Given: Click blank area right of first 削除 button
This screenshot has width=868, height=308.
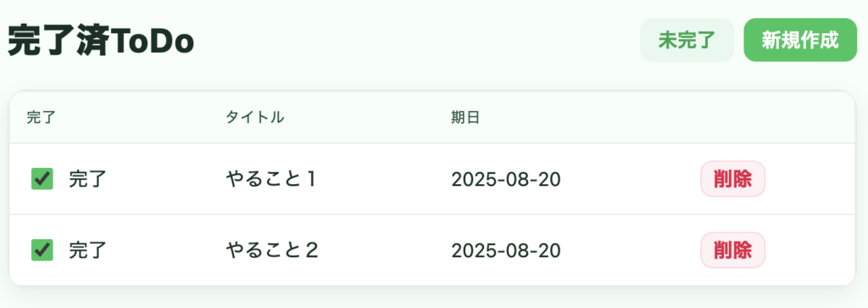Looking at the screenshot, I should (x=811, y=179).
